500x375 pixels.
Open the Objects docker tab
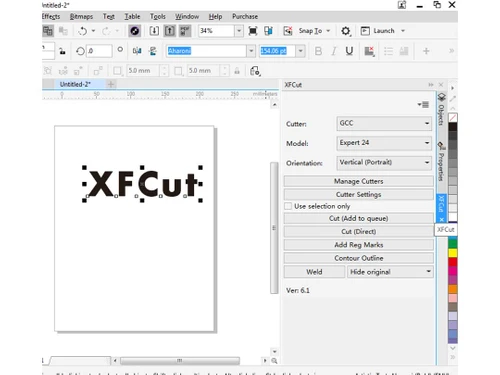[441, 110]
